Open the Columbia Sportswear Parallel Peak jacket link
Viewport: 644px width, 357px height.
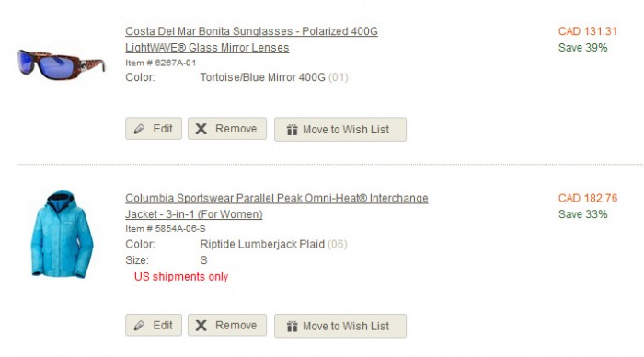pyautogui.click(x=276, y=206)
